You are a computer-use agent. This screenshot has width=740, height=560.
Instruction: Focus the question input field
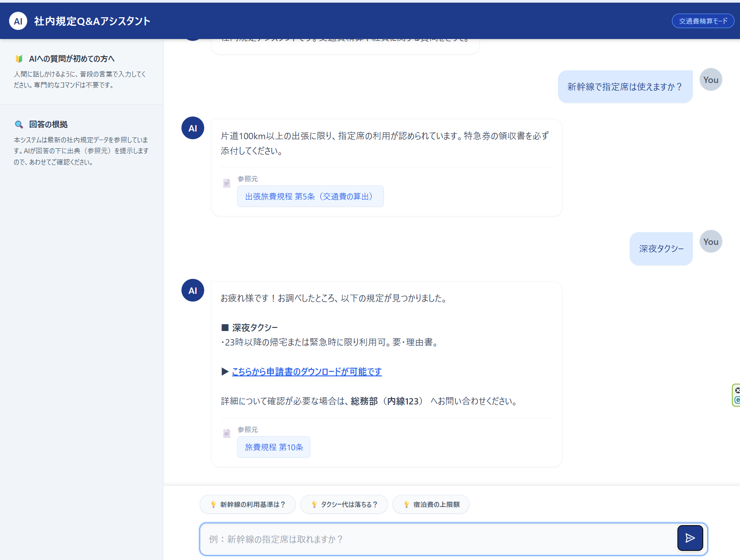point(438,539)
